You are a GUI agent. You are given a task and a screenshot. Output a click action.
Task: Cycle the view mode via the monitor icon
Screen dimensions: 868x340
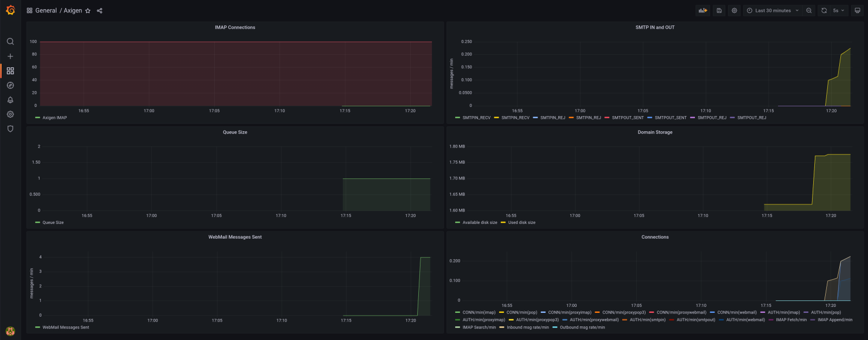857,10
